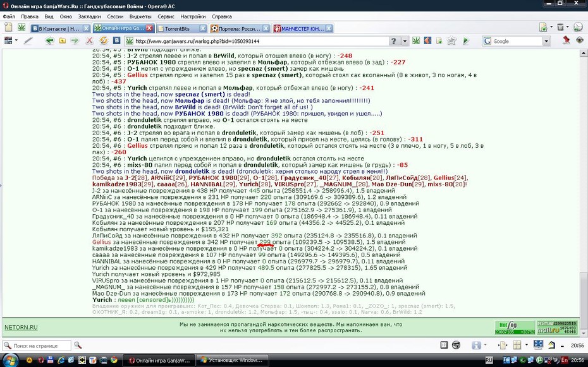Click the Онлайн игра GanjaW... taskbar button

(x=159, y=360)
